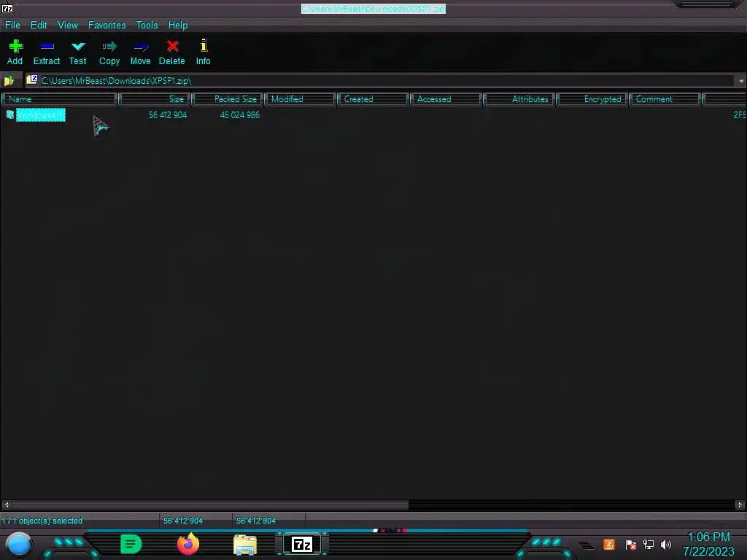Click the 7-Zip taskbar button
This screenshot has height=560, width=747.
pyautogui.click(x=302, y=544)
